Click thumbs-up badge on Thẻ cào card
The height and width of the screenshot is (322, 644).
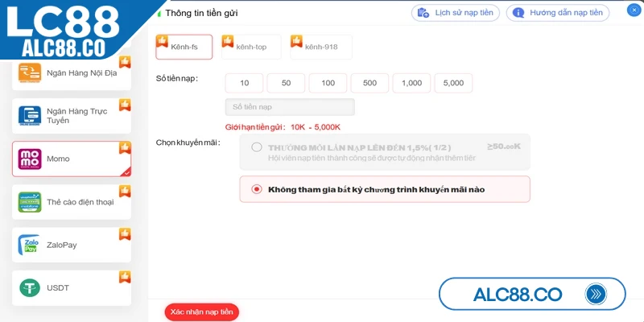click(x=125, y=191)
